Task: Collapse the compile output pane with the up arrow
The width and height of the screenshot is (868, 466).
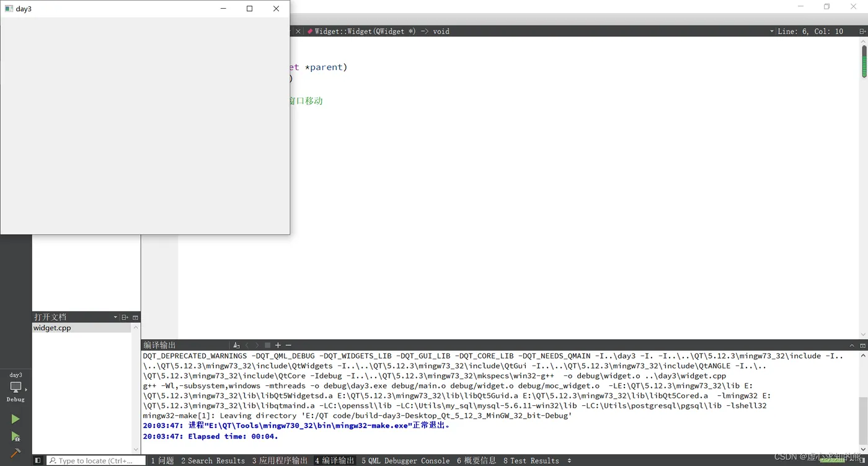Action: tap(852, 345)
